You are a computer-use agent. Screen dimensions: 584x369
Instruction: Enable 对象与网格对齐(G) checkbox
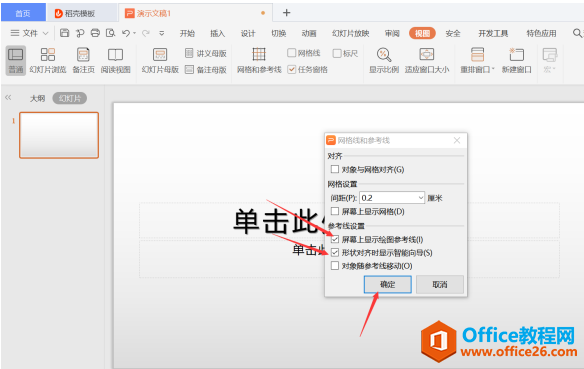[x=335, y=169]
